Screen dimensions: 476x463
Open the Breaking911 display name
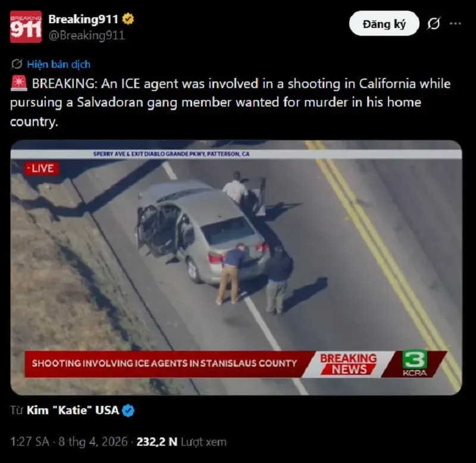83,19
